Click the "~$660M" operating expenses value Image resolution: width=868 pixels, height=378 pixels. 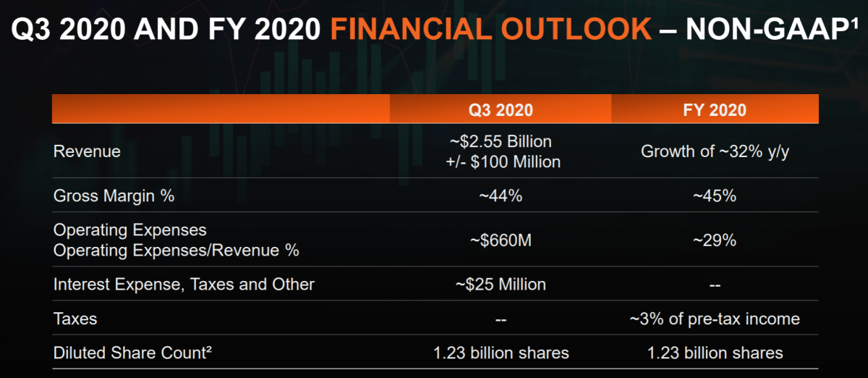pyautogui.click(x=501, y=240)
